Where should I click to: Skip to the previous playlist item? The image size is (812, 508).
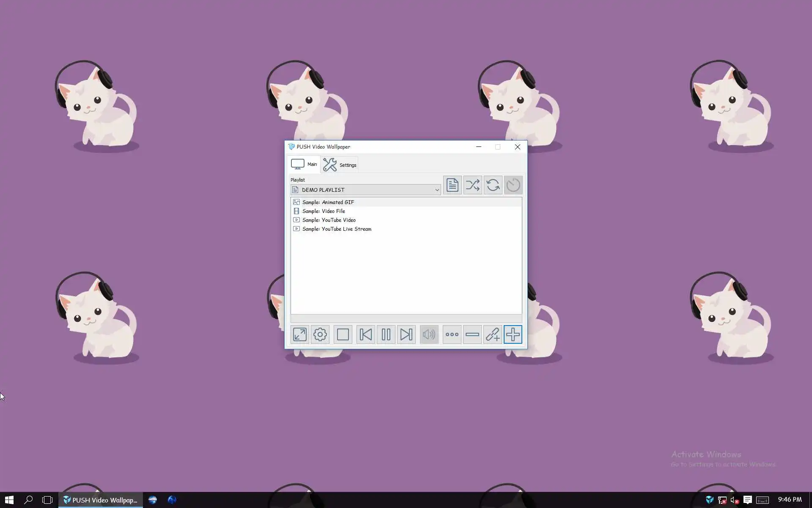(365, 334)
